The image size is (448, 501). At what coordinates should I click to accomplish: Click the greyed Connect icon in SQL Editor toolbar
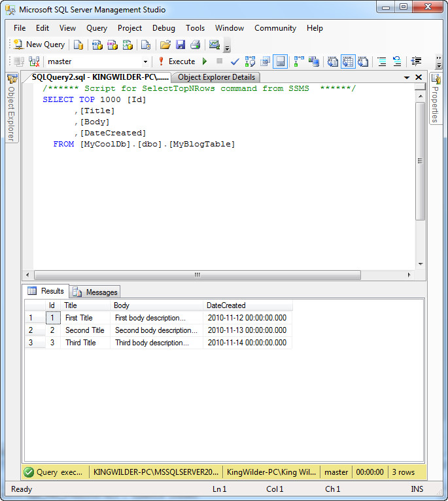(19, 61)
